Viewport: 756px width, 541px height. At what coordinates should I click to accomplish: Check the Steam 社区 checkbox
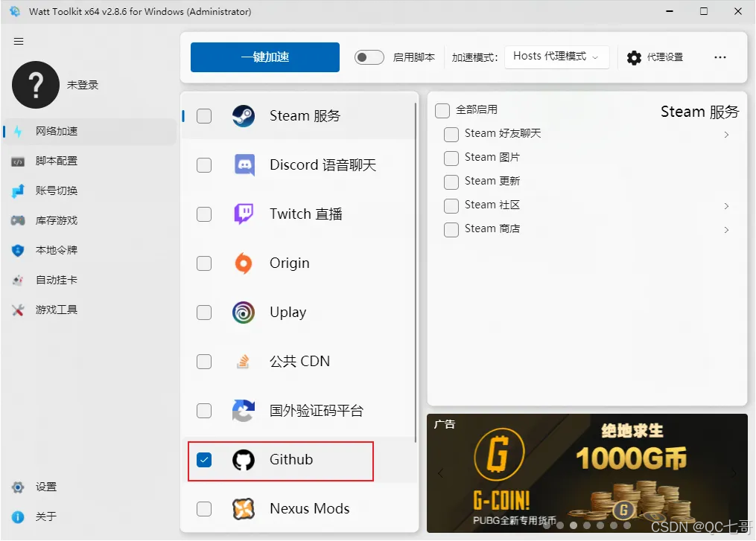[x=451, y=205]
